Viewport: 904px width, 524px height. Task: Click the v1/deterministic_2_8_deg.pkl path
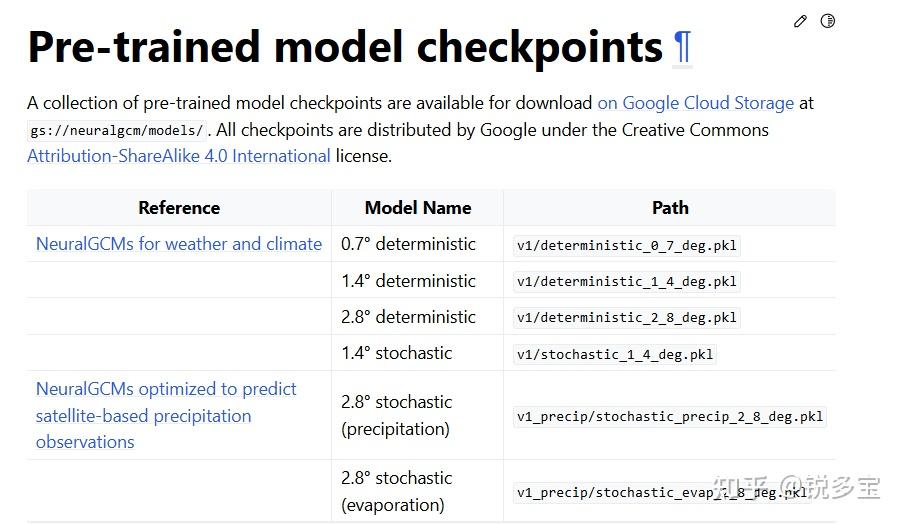point(627,318)
